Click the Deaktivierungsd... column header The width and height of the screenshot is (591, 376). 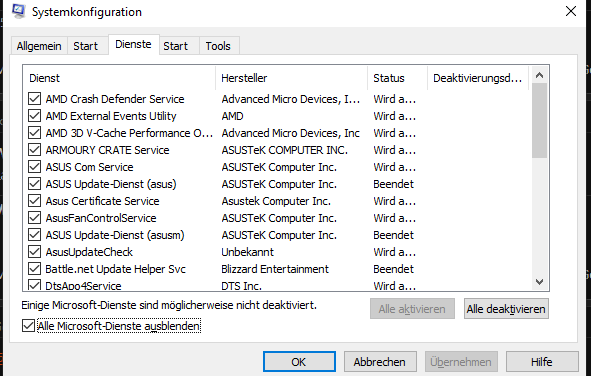coord(478,78)
